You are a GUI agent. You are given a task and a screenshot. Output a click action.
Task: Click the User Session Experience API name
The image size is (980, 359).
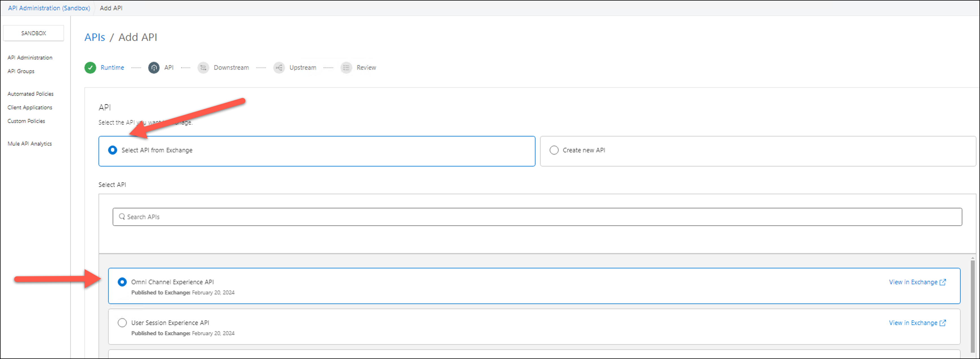coord(170,323)
